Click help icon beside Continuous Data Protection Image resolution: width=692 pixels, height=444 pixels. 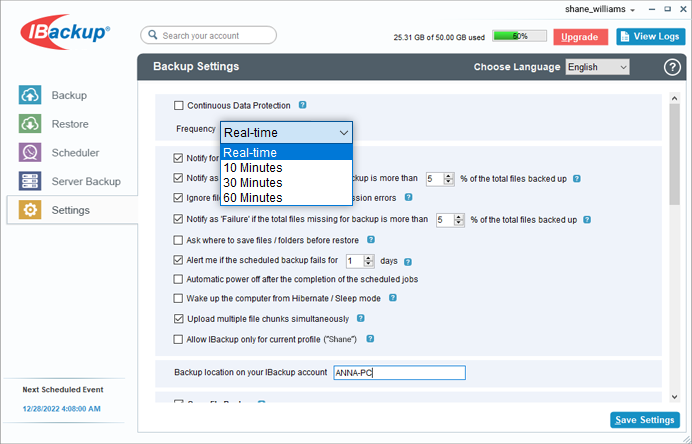302,105
